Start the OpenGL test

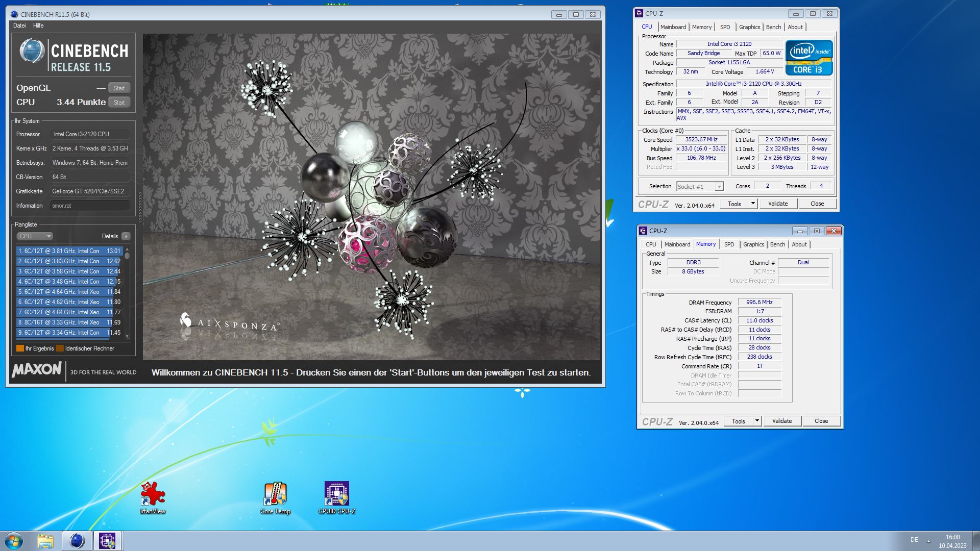click(x=119, y=88)
